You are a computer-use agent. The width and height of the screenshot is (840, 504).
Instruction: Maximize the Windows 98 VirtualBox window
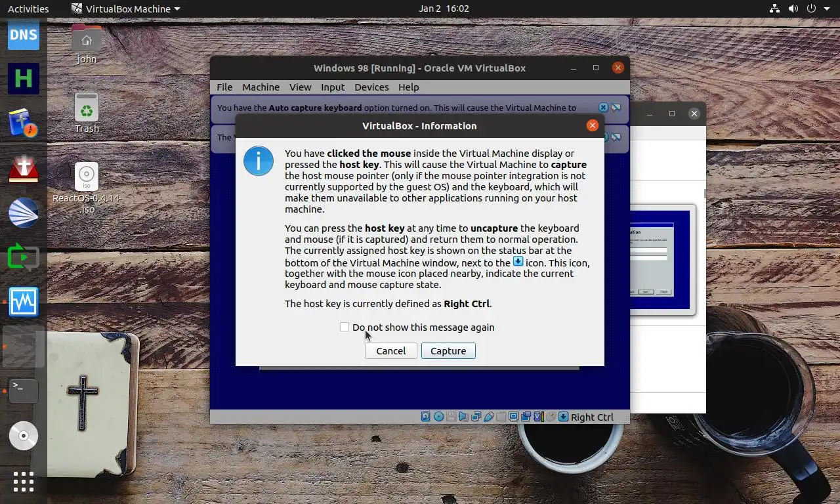[x=596, y=68]
